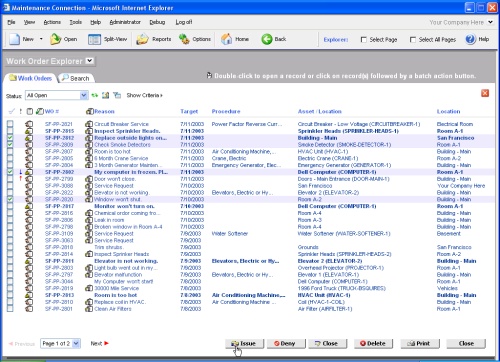Open the View menu
The height and width of the screenshot is (362, 500).
[x=29, y=22]
